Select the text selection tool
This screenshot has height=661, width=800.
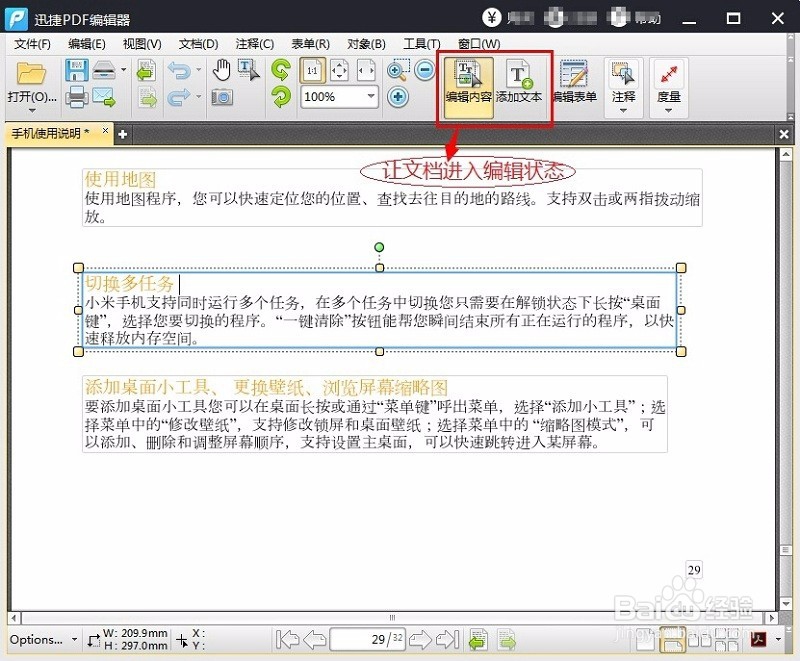coord(249,70)
